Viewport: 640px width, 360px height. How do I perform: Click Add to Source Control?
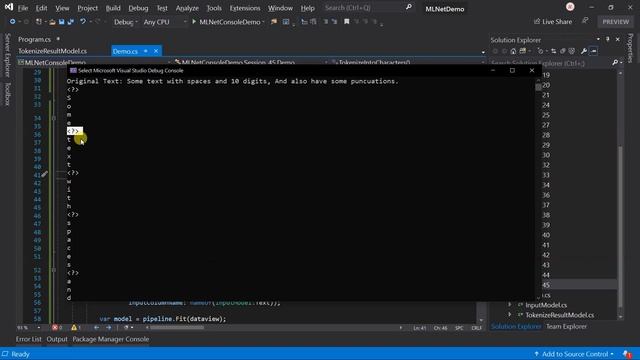click(x=574, y=354)
